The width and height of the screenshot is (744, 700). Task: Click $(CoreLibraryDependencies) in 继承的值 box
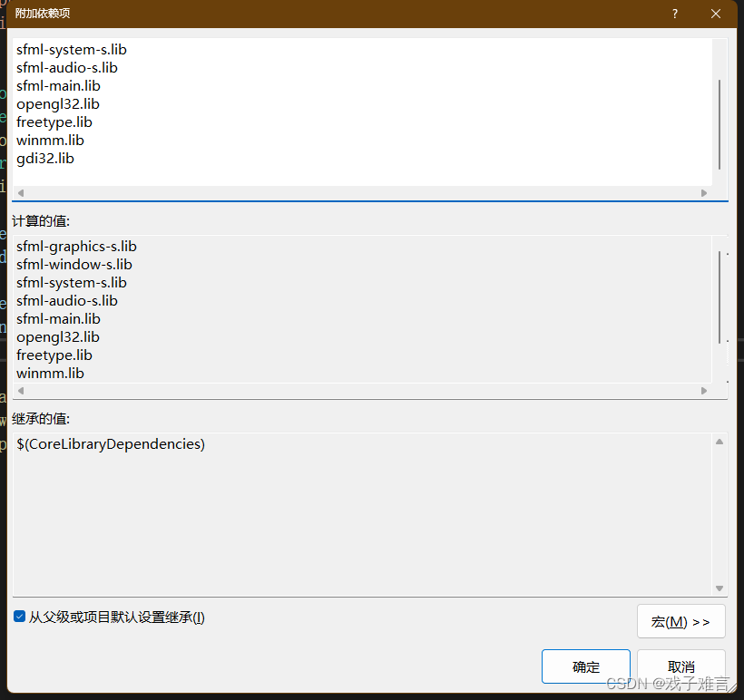tap(111, 444)
